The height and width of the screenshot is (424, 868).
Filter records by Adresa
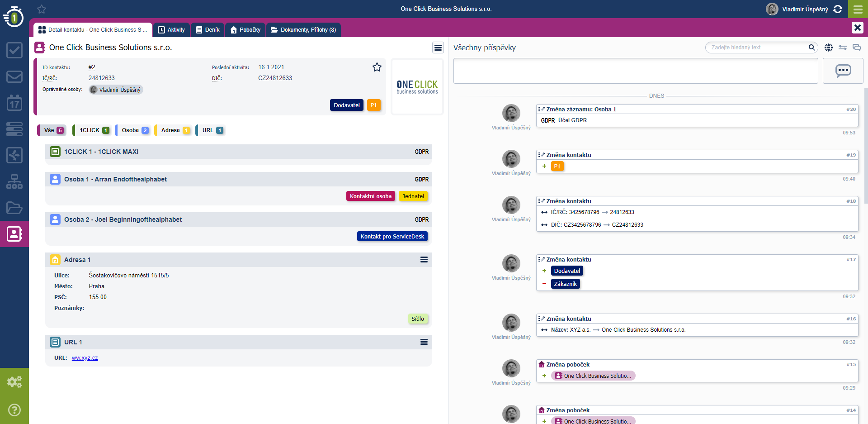(x=173, y=130)
